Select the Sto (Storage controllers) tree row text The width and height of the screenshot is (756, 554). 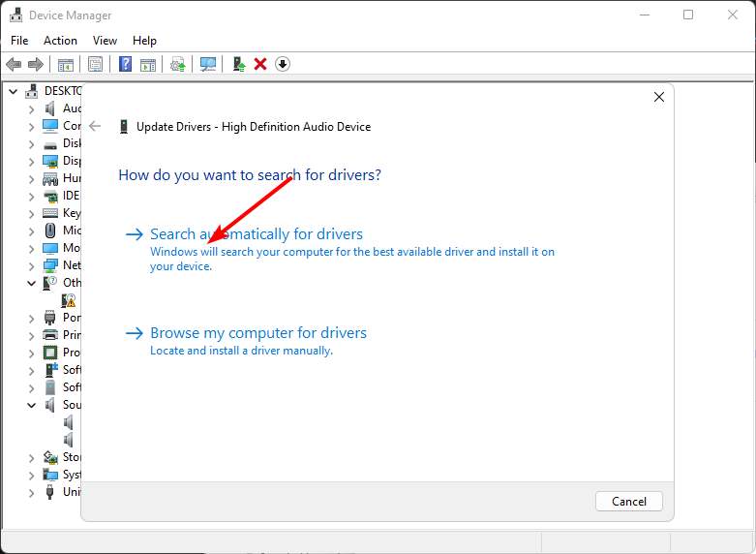coord(72,456)
